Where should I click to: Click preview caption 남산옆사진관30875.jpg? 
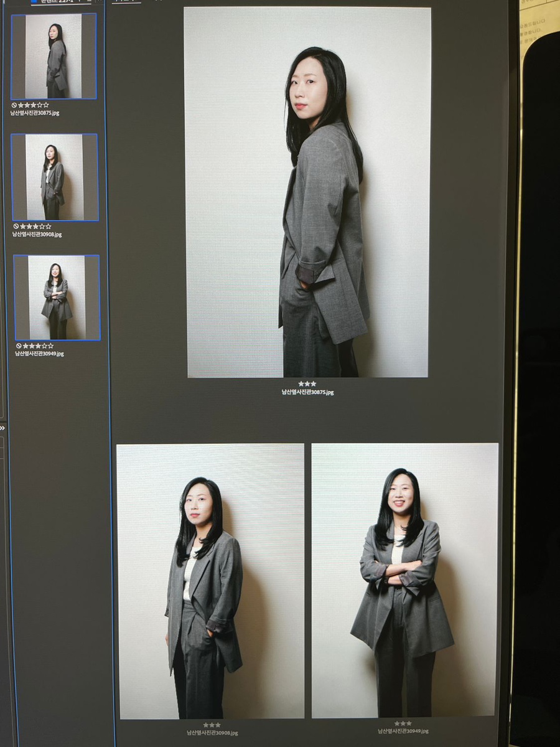(x=307, y=392)
